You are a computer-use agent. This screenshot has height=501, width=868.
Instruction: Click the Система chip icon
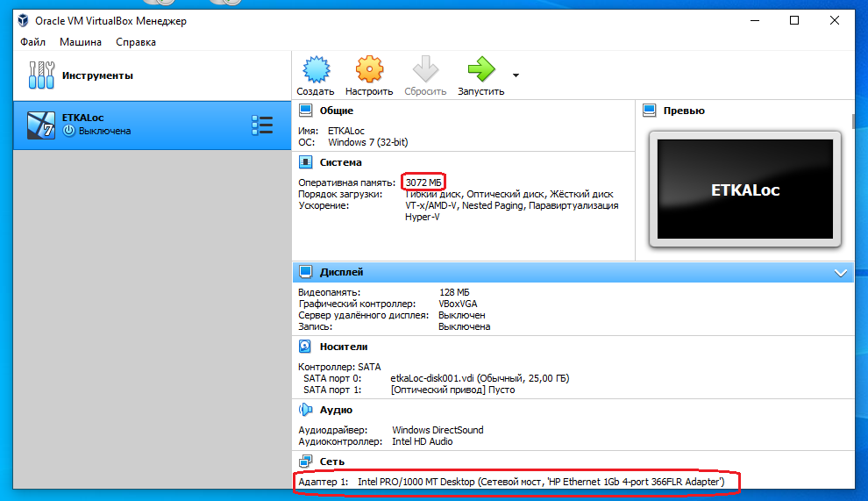coord(306,162)
